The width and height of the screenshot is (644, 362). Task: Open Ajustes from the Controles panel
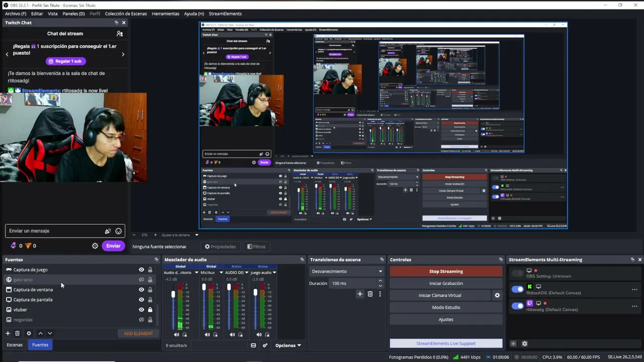pos(446,319)
